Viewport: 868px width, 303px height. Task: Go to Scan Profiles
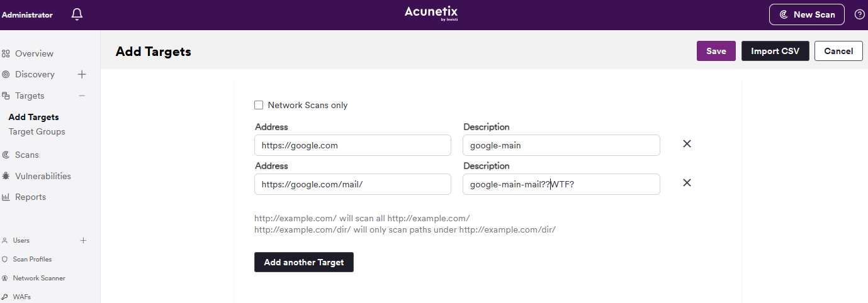click(x=32, y=259)
